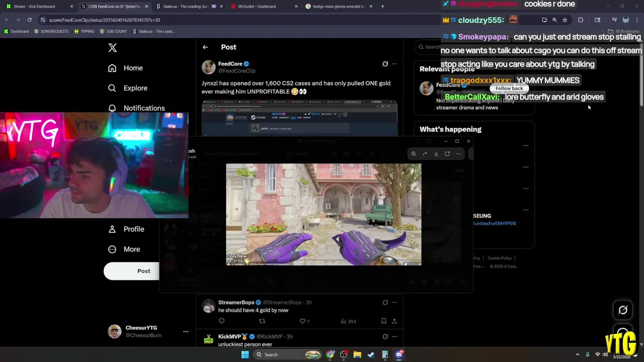This screenshot has height=362, width=644.
Task: Click Grok icon on StreamerBops reply
Action: pos(385,302)
